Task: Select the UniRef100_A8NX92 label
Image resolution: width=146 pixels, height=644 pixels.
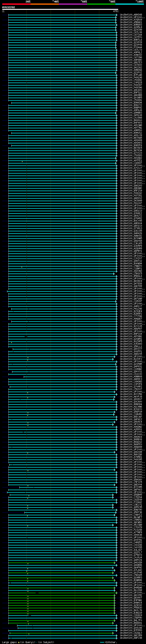Action: 131,236
